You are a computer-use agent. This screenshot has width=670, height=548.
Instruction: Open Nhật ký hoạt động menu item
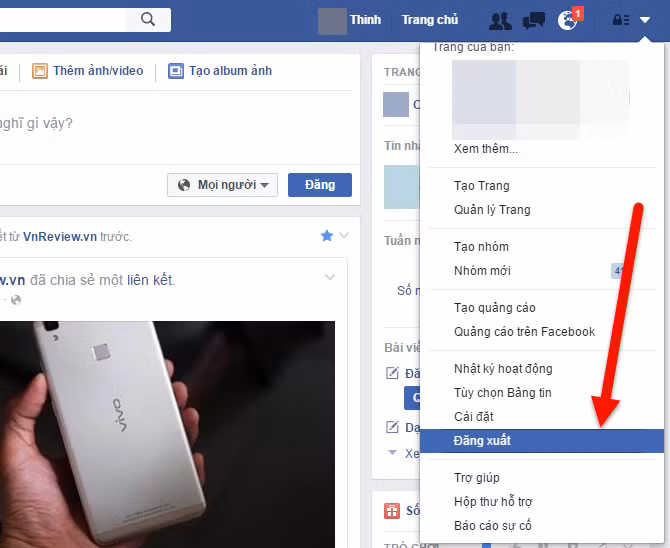click(503, 368)
